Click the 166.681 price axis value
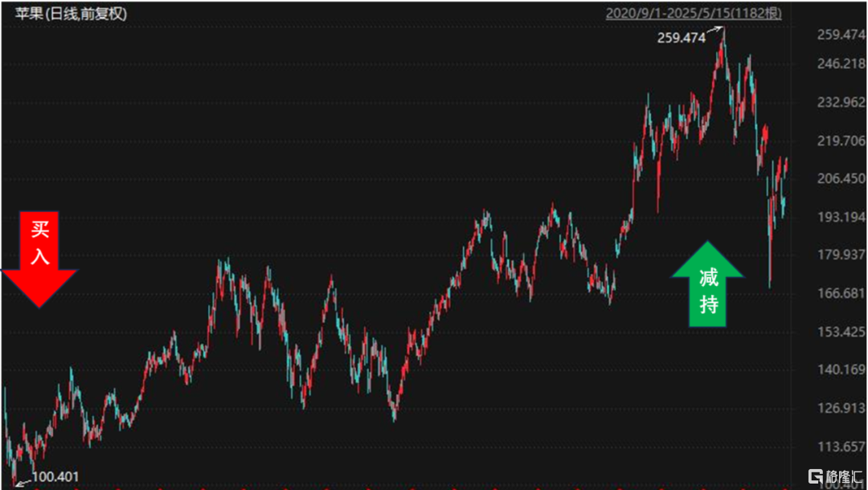Viewport: 868px width, 490px height. coord(841,293)
